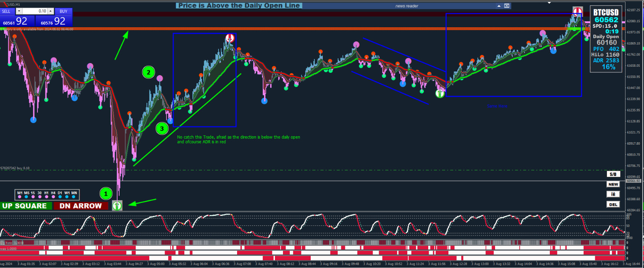Viewport: 644px width, 268px height.
Task: Click the ADR 2583 reading
Action: [606, 61]
